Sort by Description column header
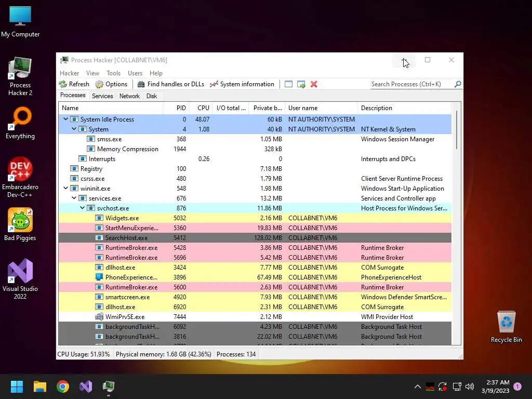Viewport: 532px width, 399px height. click(405, 108)
